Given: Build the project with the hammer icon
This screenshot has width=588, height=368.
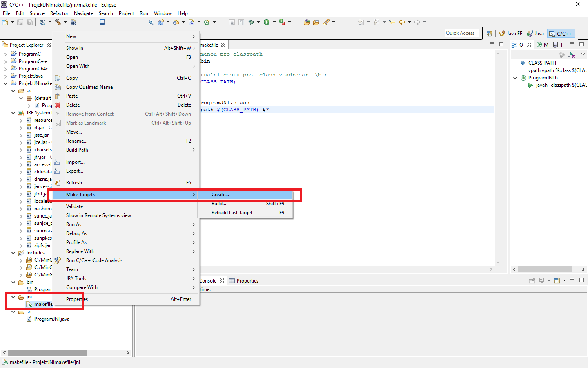Looking at the screenshot, I should tap(58, 22).
